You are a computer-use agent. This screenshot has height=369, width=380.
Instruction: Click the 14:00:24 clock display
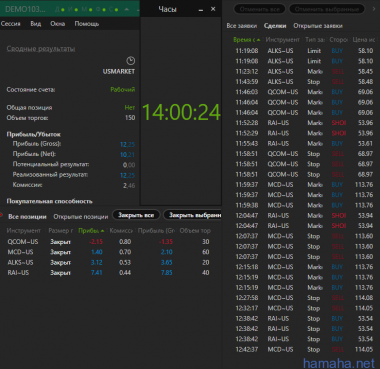pyautogui.click(x=181, y=112)
